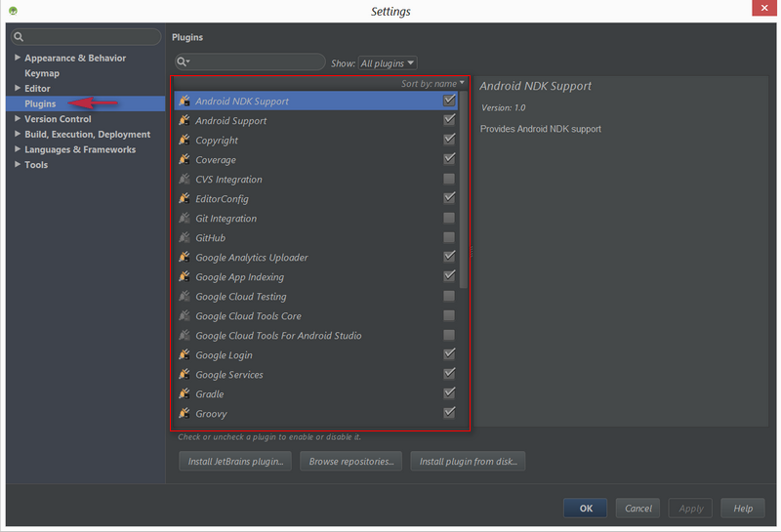The image size is (781, 532).
Task: Disable the Coverage plugin checkbox
Action: tap(449, 159)
